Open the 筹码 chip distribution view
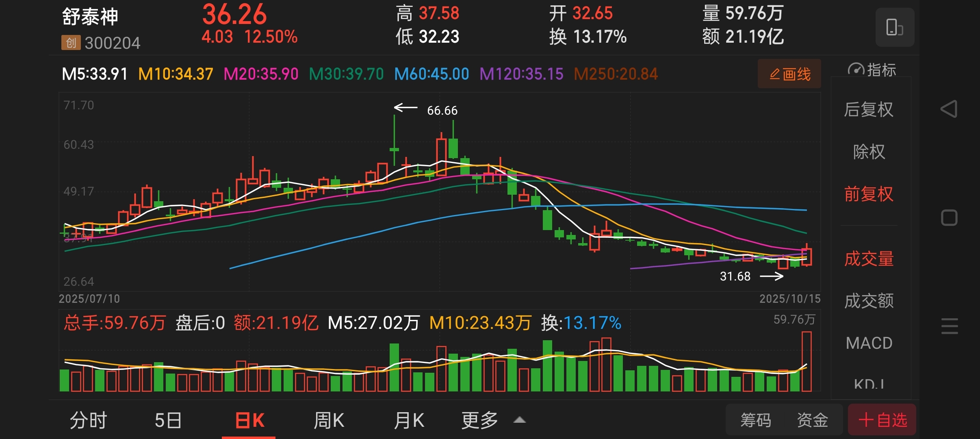The image size is (980, 439). [x=755, y=420]
